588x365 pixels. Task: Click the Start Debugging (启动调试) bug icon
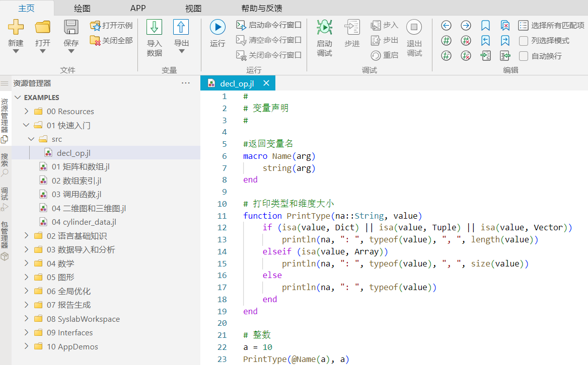pos(324,27)
